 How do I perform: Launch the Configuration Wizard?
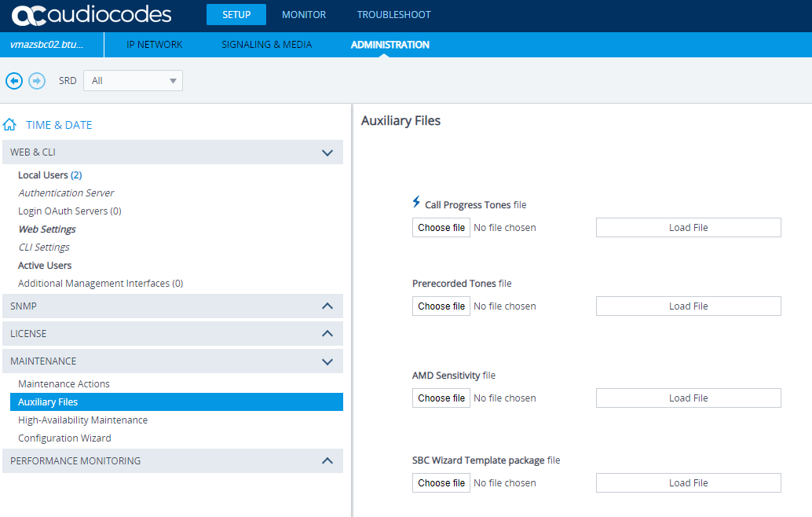[x=64, y=438]
